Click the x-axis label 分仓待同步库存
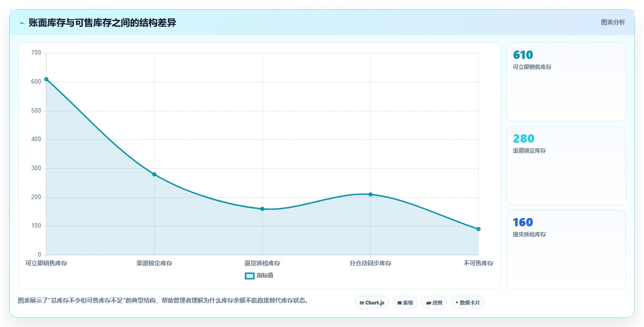 click(x=370, y=264)
